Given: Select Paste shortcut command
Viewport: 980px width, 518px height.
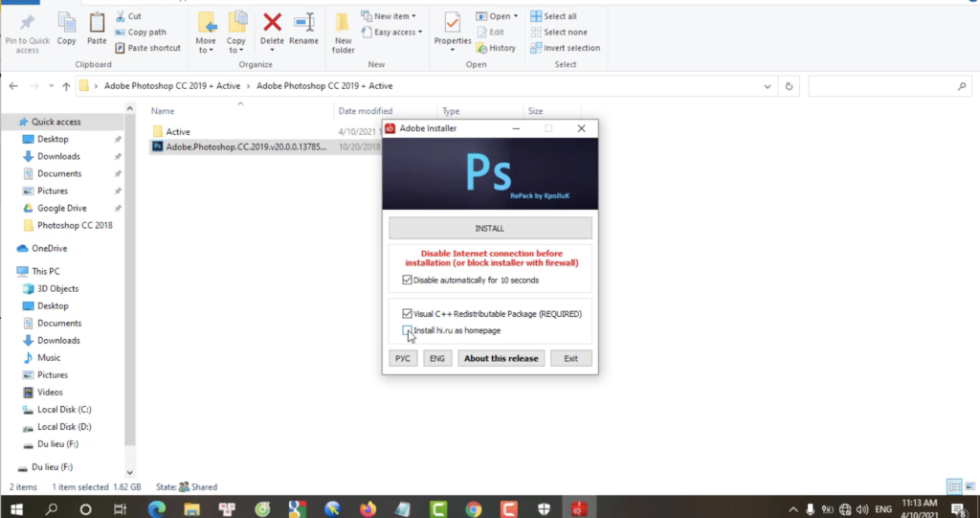Looking at the screenshot, I should (x=148, y=48).
